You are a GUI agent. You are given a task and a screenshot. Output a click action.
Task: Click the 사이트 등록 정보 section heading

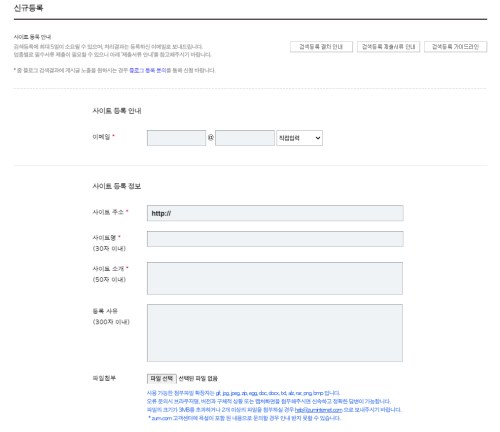coord(117,186)
